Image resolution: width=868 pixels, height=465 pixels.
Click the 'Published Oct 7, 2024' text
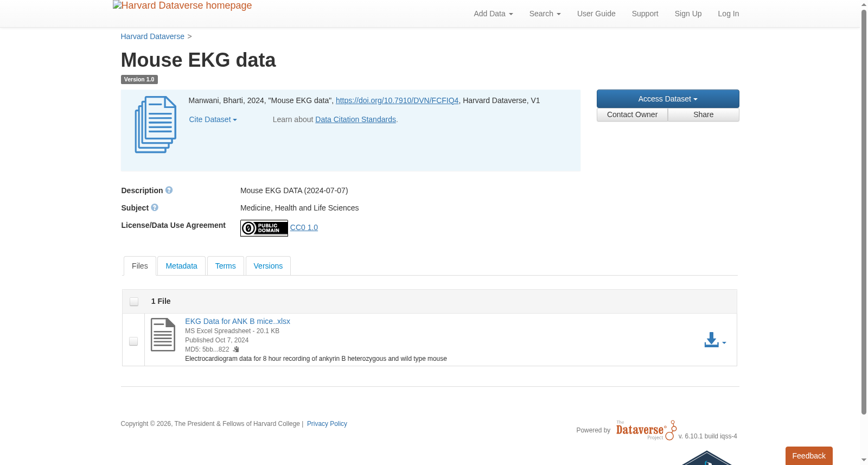[216, 340]
